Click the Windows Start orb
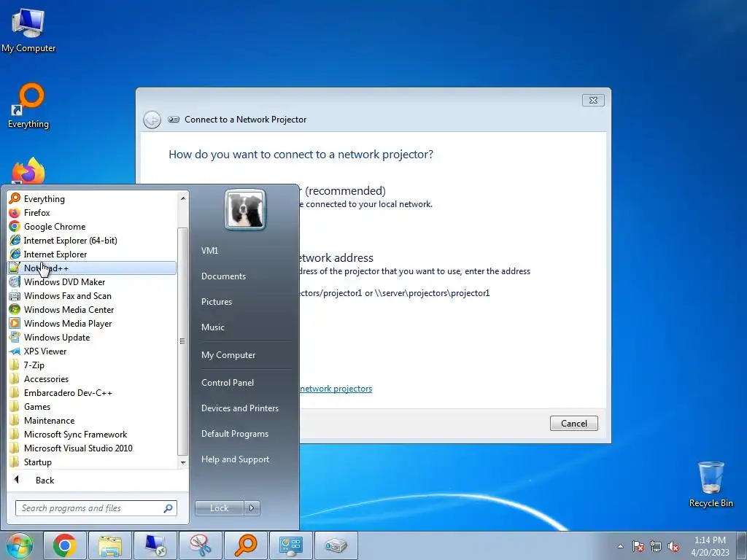747x560 pixels. pos(20,545)
